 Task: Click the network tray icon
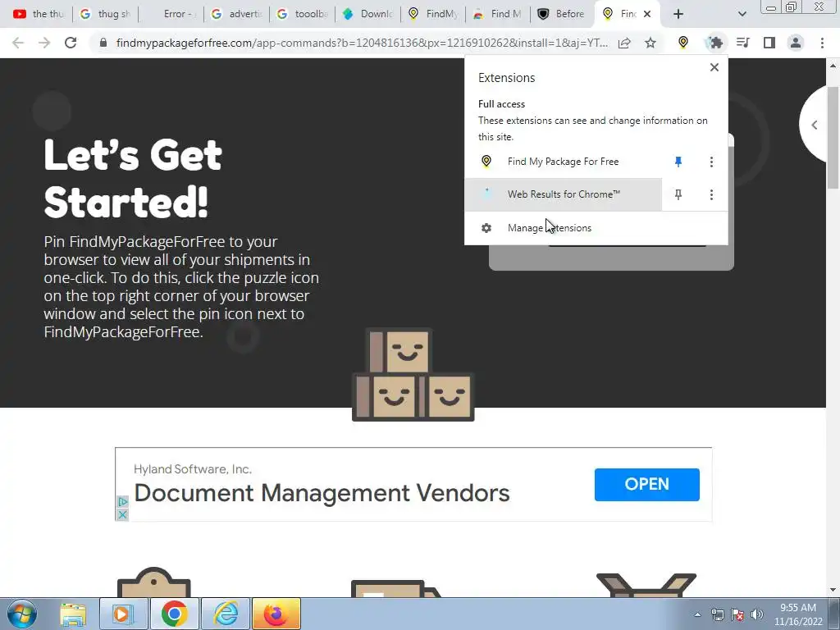click(717, 614)
